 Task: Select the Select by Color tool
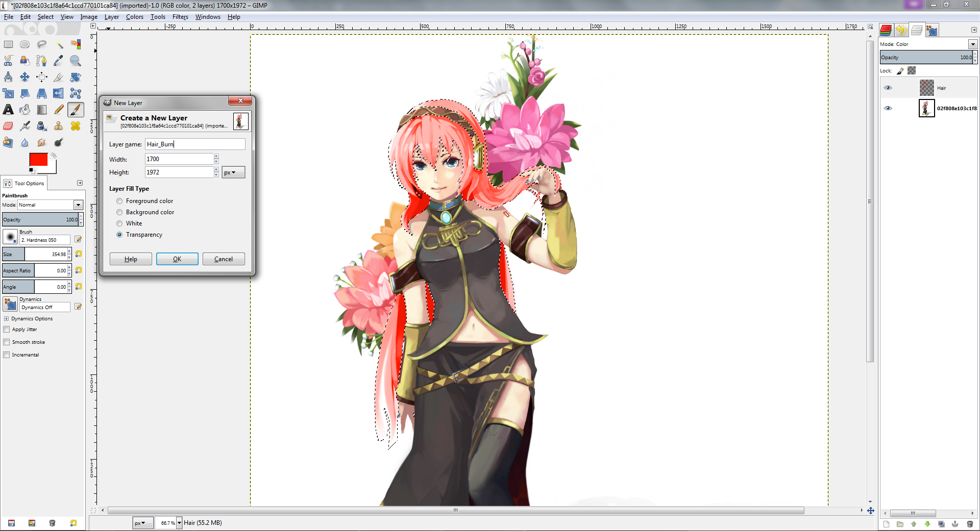76,44
